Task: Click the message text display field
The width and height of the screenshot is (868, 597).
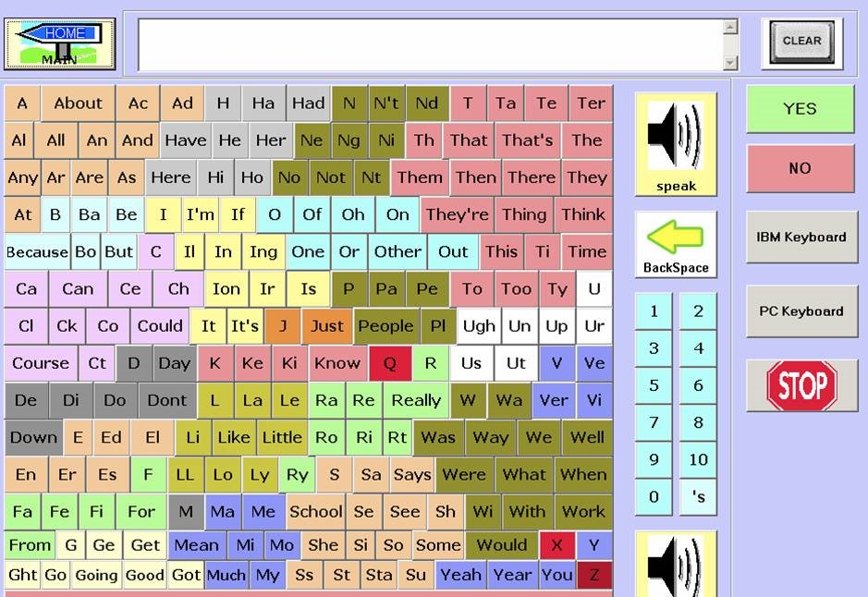Action: point(430,44)
